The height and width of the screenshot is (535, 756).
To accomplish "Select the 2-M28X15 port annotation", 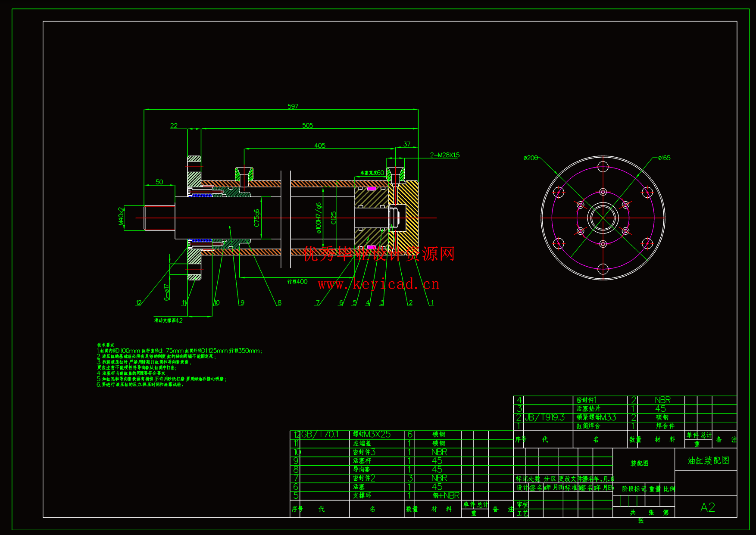I will tap(445, 155).
